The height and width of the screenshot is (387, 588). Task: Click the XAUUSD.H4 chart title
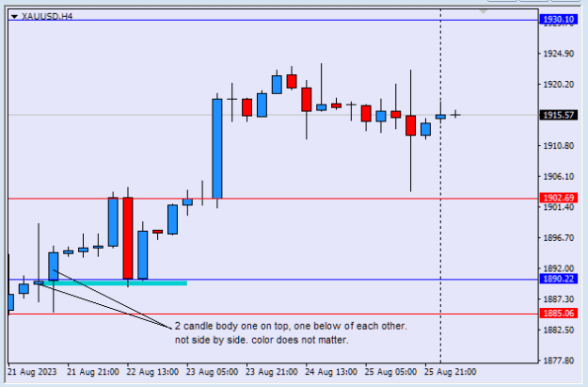47,17
